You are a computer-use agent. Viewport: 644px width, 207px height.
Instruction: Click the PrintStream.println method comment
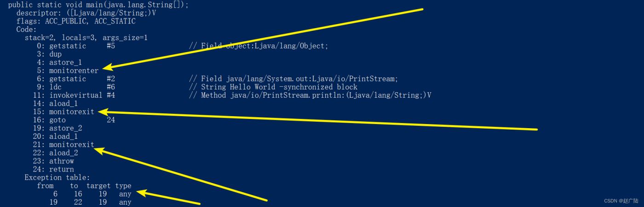coord(310,95)
